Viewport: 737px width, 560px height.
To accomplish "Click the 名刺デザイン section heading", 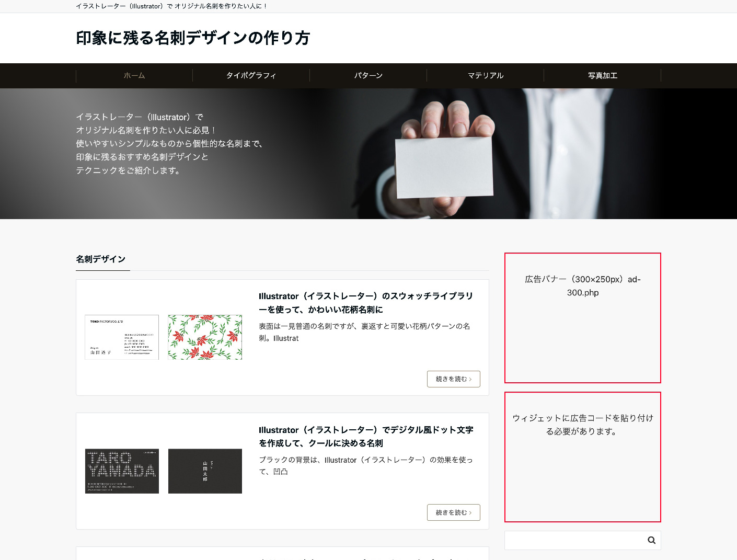I will point(102,259).
